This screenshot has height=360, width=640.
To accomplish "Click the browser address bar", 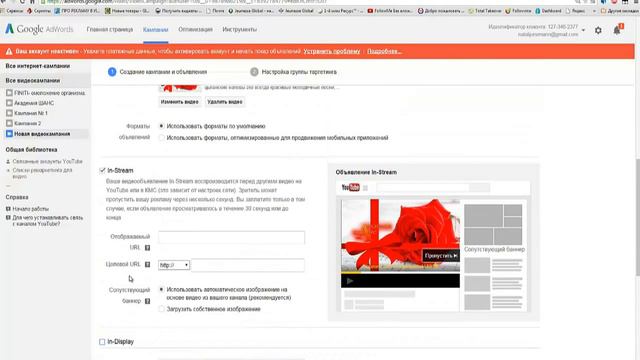I will pyautogui.click(x=286, y=2).
